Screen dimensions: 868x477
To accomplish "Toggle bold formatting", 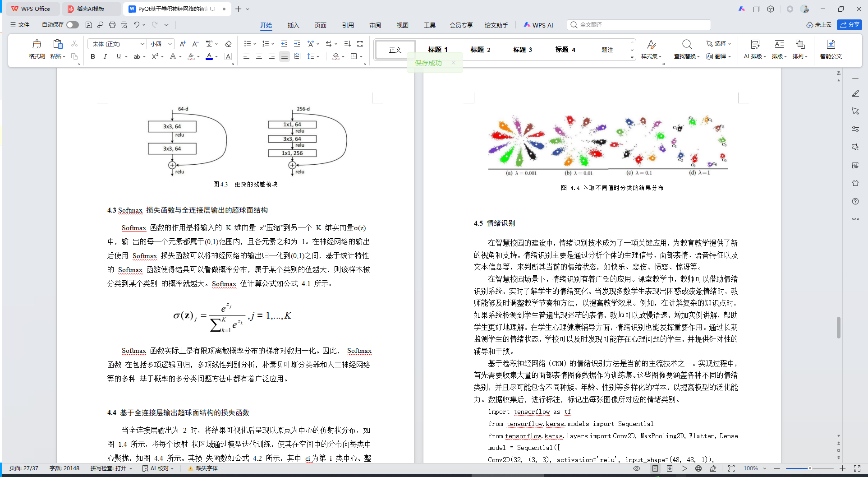I will (93, 56).
